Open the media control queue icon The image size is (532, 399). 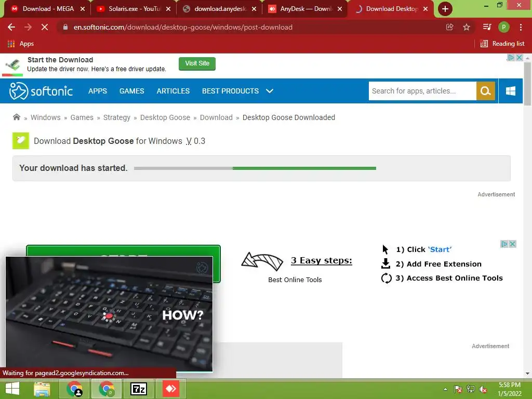(x=487, y=27)
